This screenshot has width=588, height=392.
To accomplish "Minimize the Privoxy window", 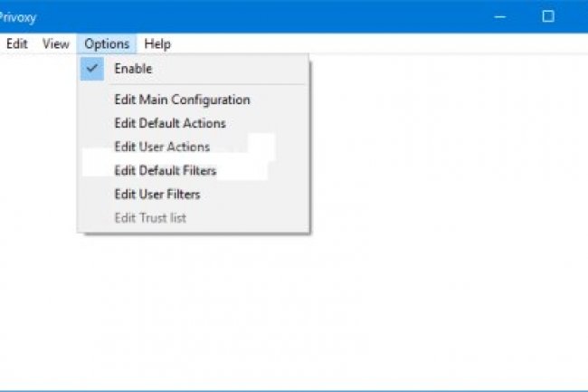I will click(500, 16).
